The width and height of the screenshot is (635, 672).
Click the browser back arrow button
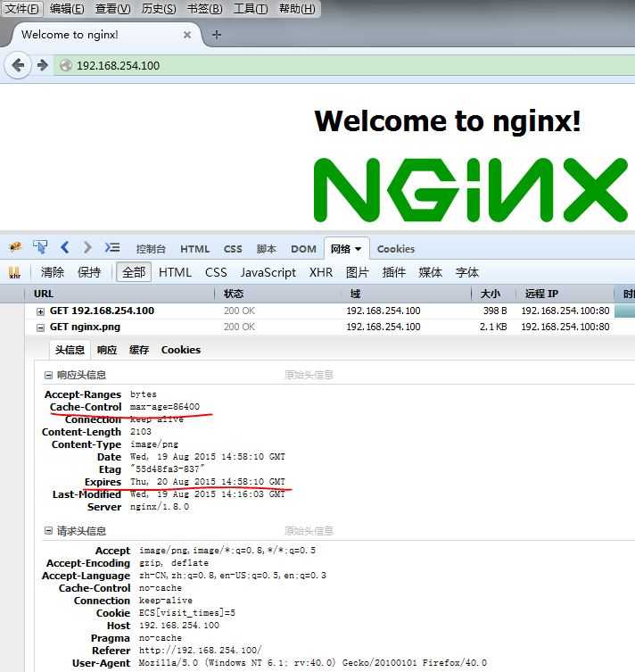[x=18, y=65]
